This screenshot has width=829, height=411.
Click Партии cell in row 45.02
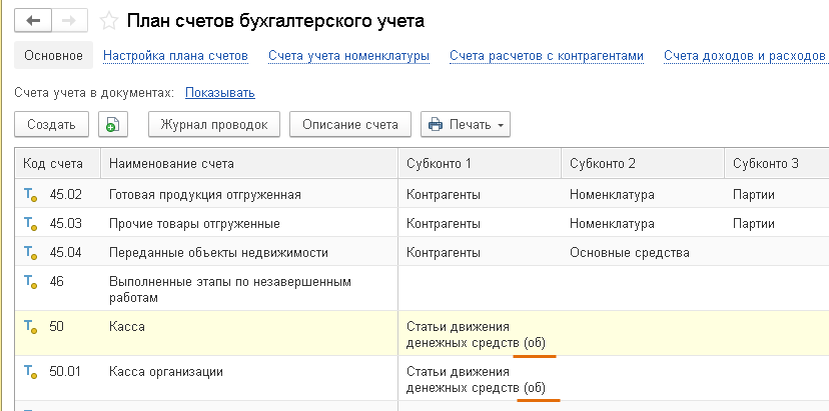754,195
